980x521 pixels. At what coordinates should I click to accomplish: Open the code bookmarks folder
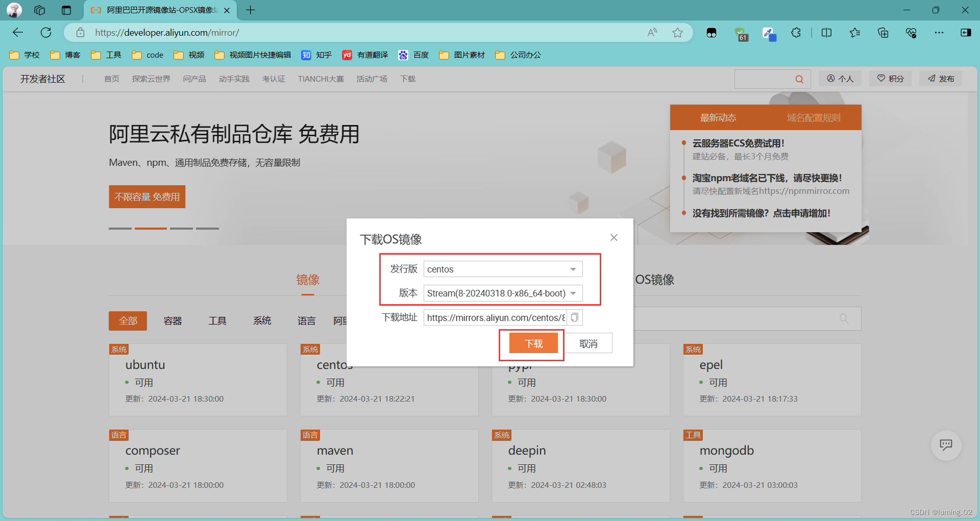click(x=148, y=55)
